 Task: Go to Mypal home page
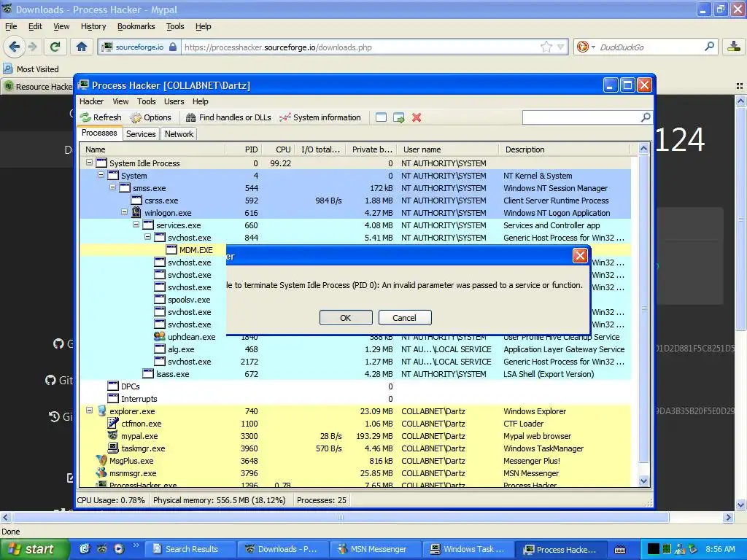click(82, 47)
